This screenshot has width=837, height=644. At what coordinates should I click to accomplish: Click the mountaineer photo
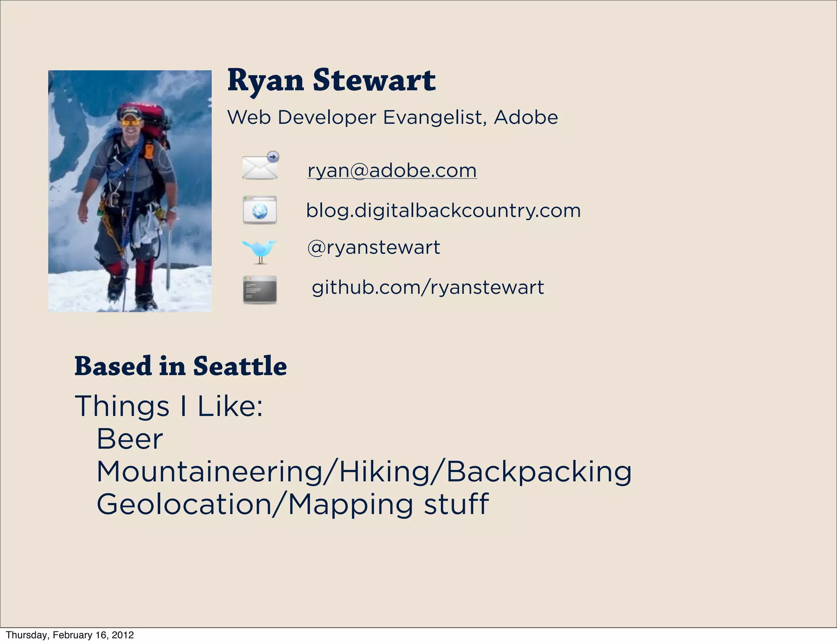(x=130, y=191)
